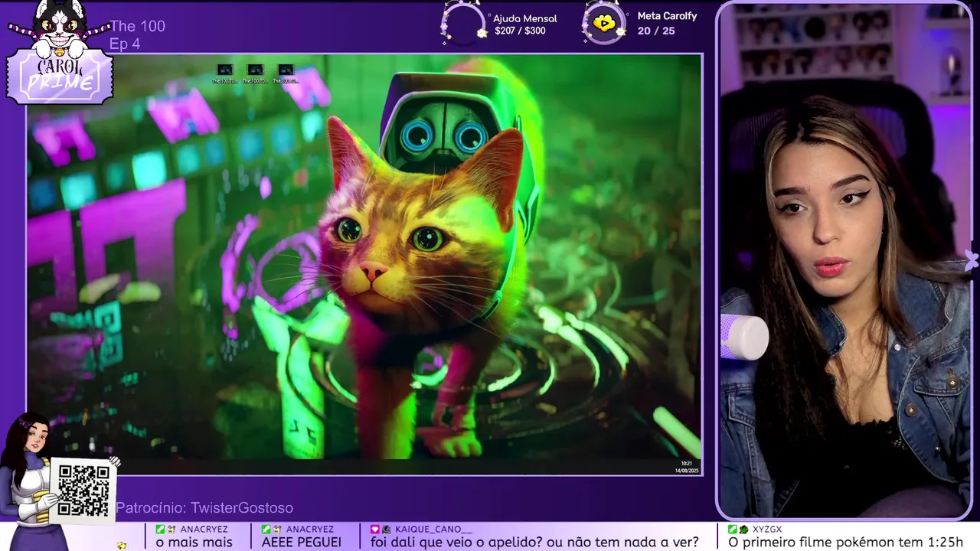Open the rightmost The.100 video file on desktop
Viewport: 980px width, 551px height.
[286, 73]
